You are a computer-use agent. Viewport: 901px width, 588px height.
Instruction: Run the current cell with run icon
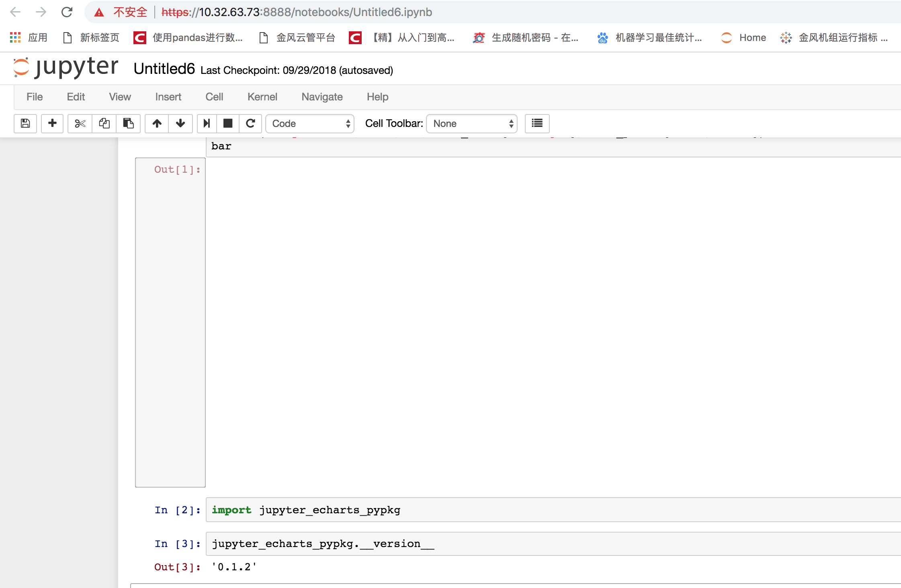(x=207, y=124)
